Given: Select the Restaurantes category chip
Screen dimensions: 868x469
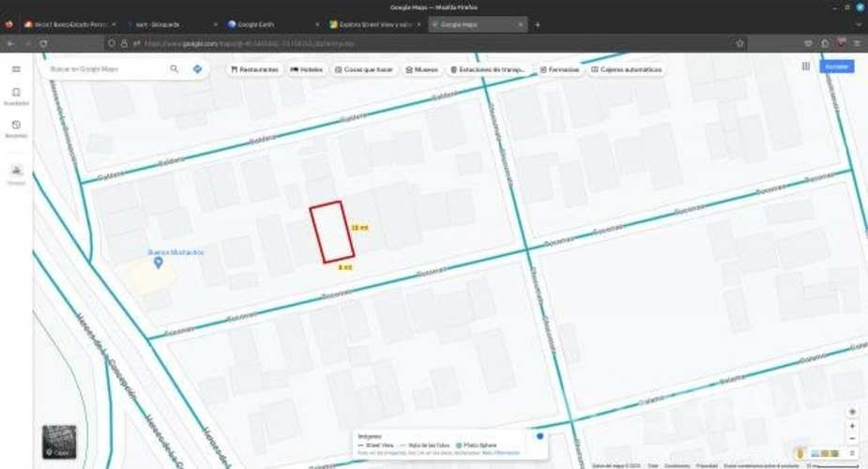Looking at the screenshot, I should point(254,69).
